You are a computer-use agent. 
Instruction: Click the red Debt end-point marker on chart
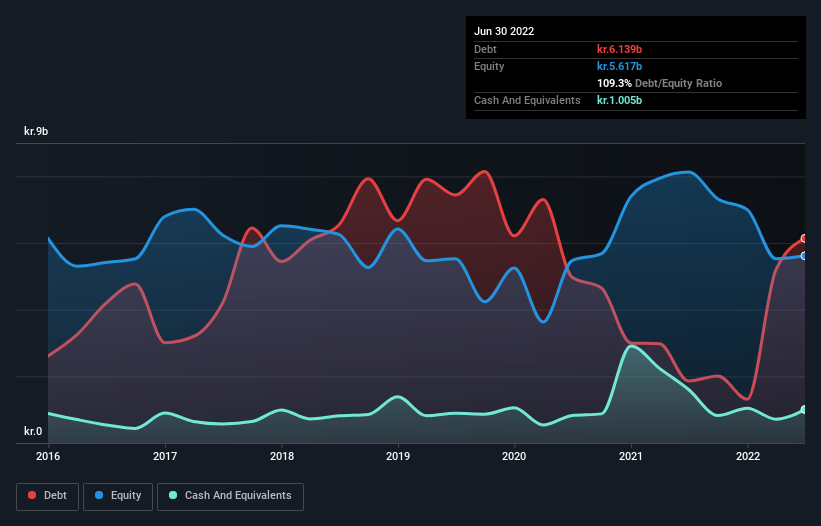coord(805,239)
